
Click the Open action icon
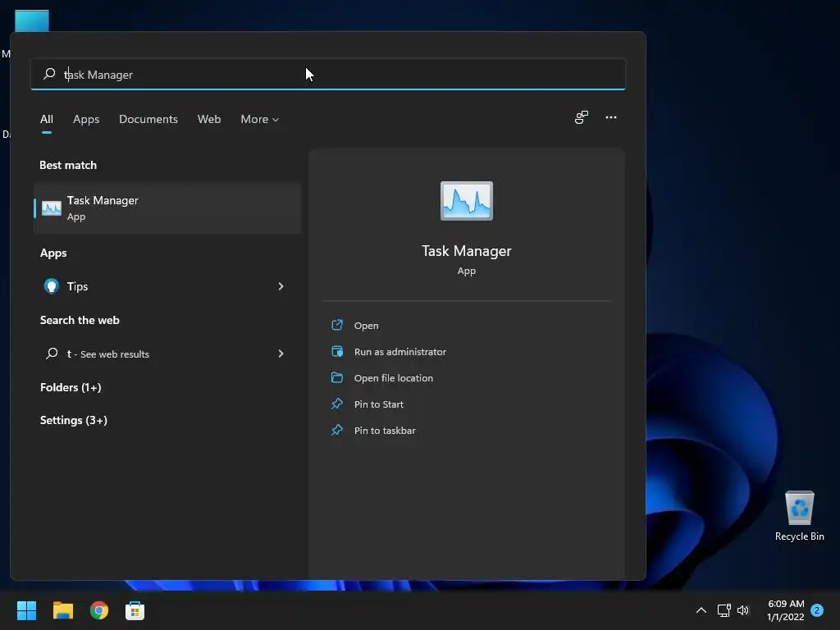[x=337, y=325]
